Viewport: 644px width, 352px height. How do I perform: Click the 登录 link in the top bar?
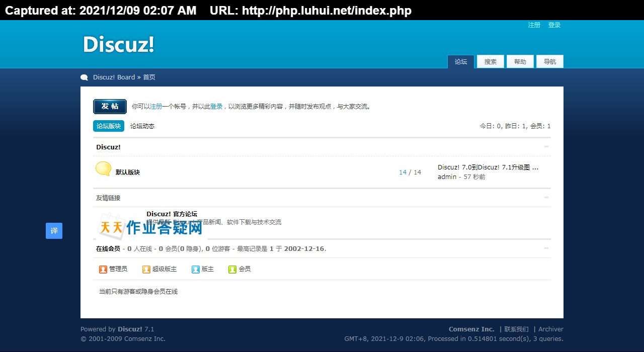pyautogui.click(x=554, y=25)
